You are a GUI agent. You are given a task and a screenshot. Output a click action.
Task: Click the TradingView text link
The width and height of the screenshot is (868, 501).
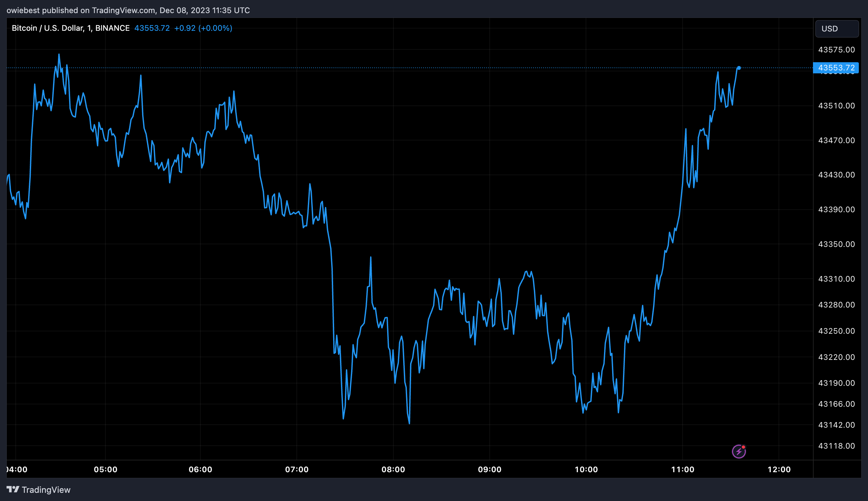tap(46, 490)
